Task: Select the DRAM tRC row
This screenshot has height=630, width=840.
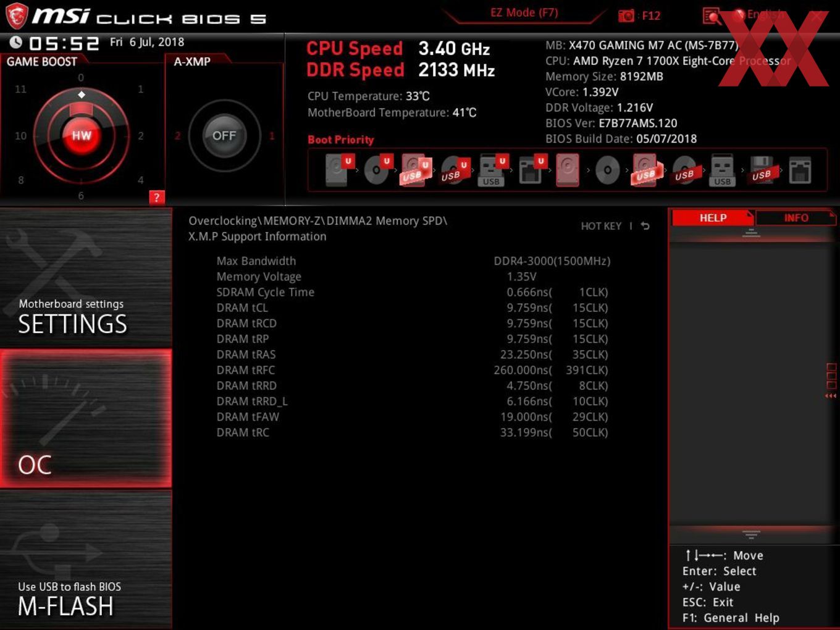Action: tap(413, 432)
